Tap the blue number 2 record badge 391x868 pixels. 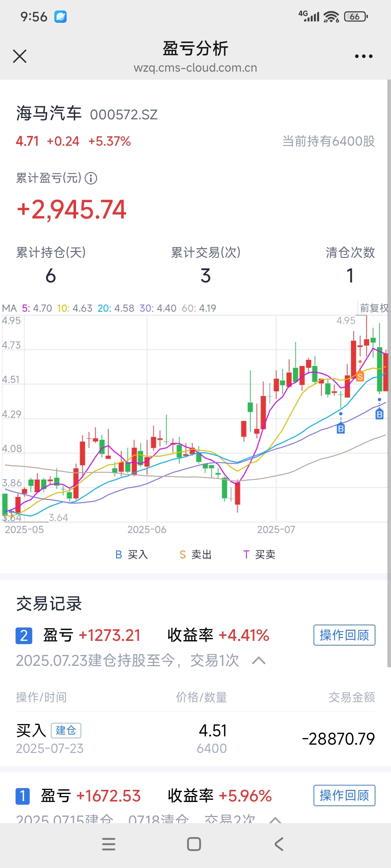tap(24, 636)
